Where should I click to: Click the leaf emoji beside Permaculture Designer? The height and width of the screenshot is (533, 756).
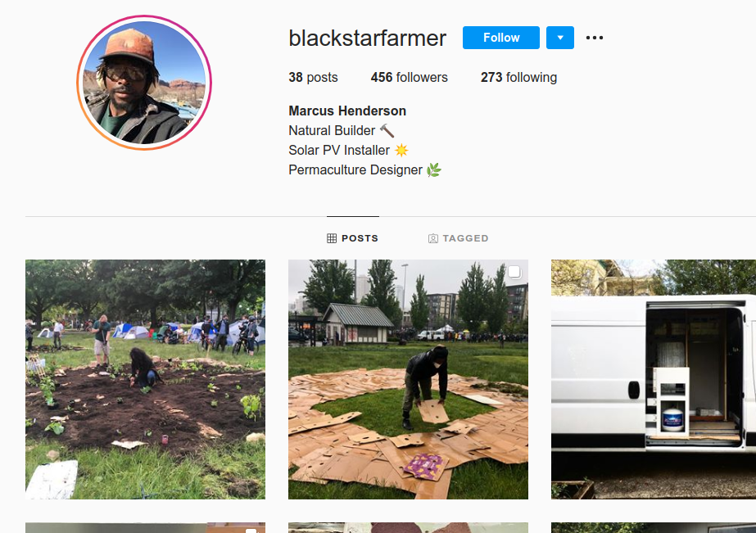(434, 169)
